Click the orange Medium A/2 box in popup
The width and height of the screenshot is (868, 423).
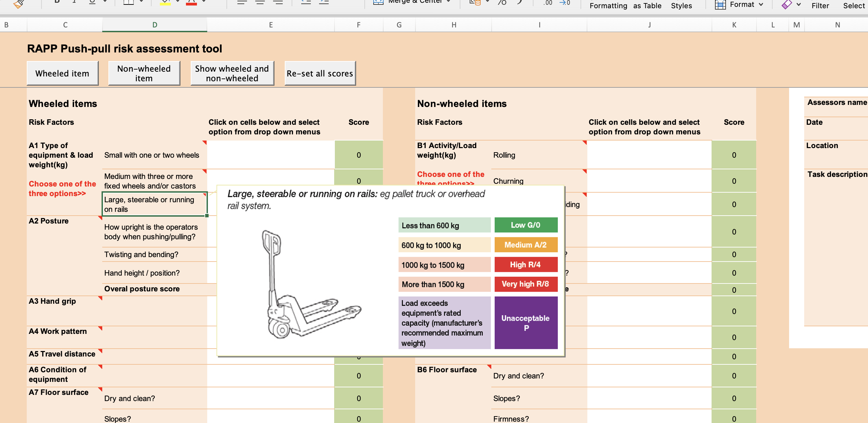click(x=526, y=245)
